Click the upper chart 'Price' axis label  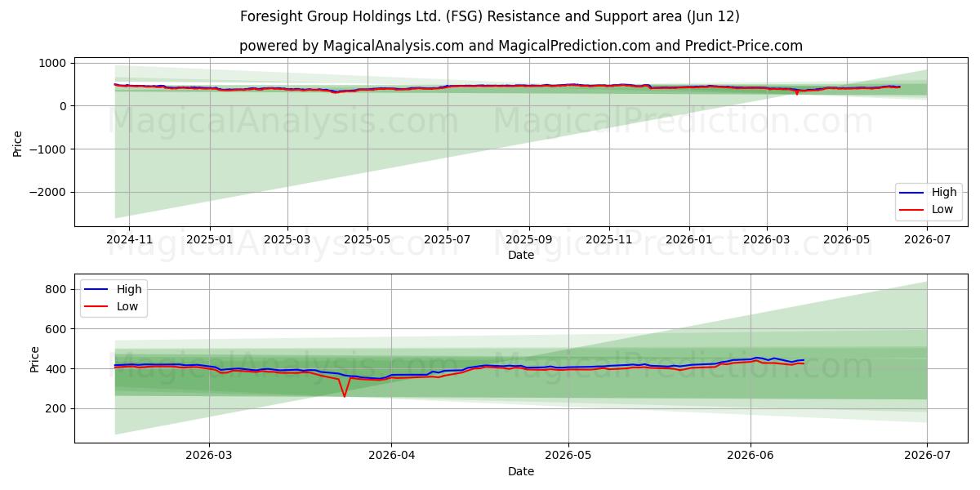[x=18, y=141]
